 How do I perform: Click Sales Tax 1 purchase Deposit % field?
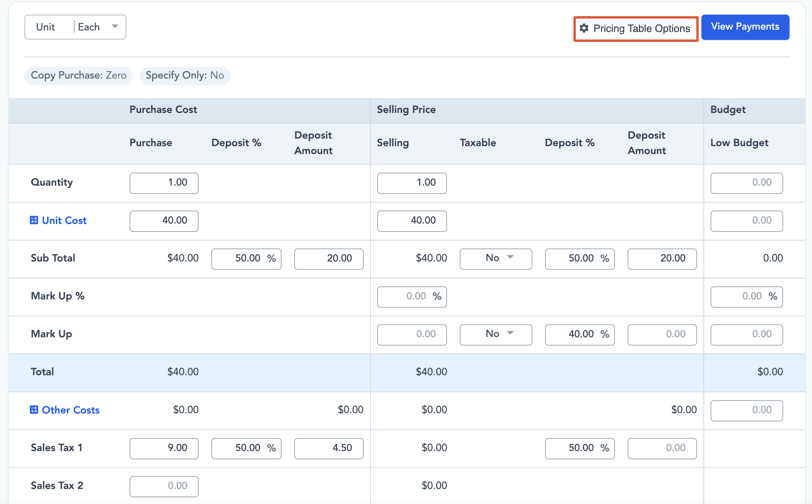tap(246, 448)
